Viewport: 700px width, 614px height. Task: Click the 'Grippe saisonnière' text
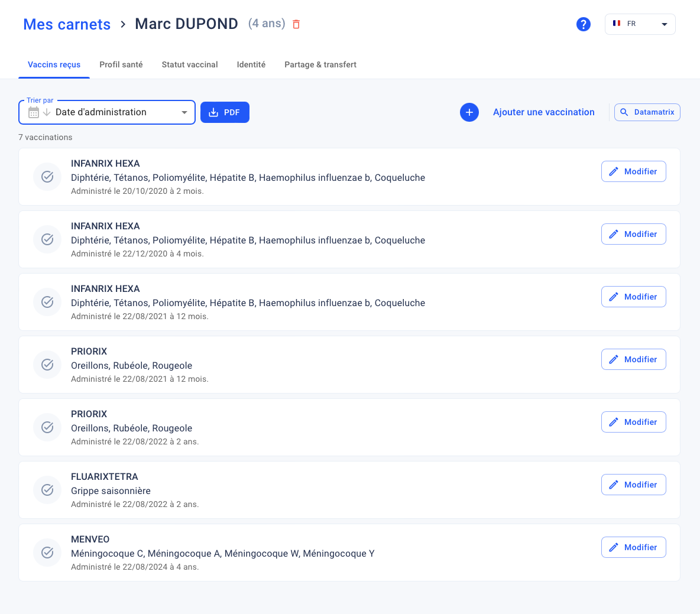111,491
